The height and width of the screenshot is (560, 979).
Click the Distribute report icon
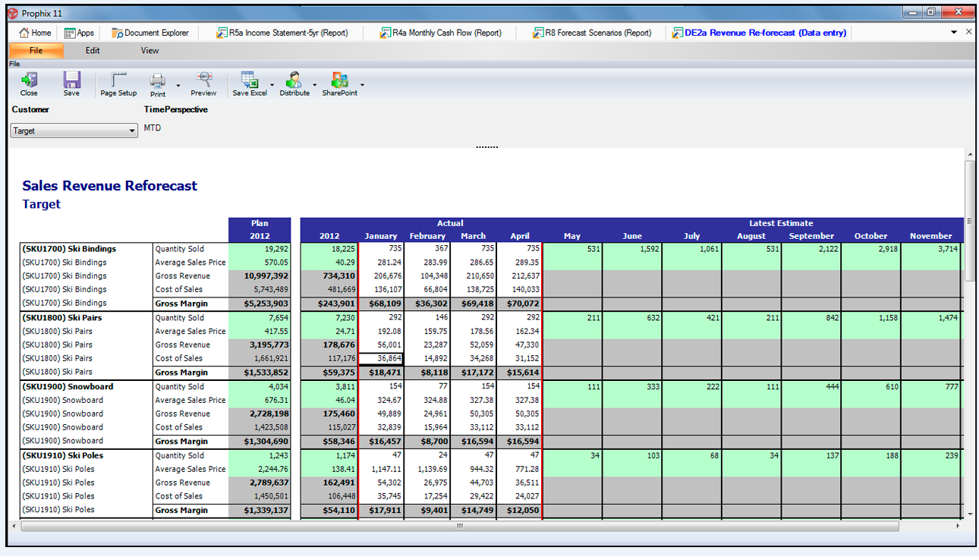point(294,82)
